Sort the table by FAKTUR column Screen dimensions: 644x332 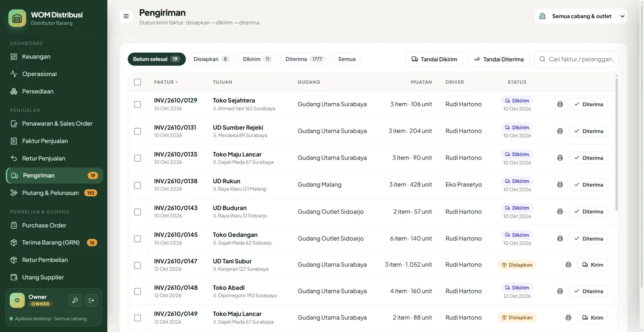tap(166, 82)
